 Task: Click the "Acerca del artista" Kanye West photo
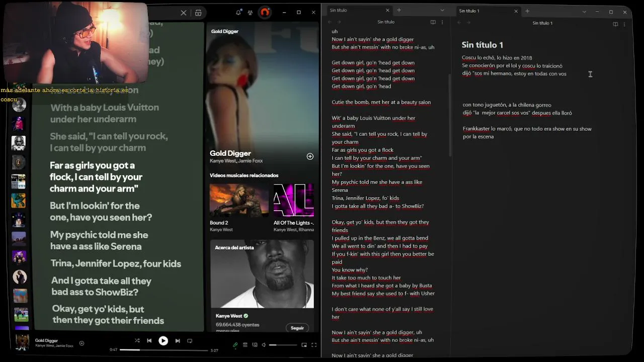(262, 274)
